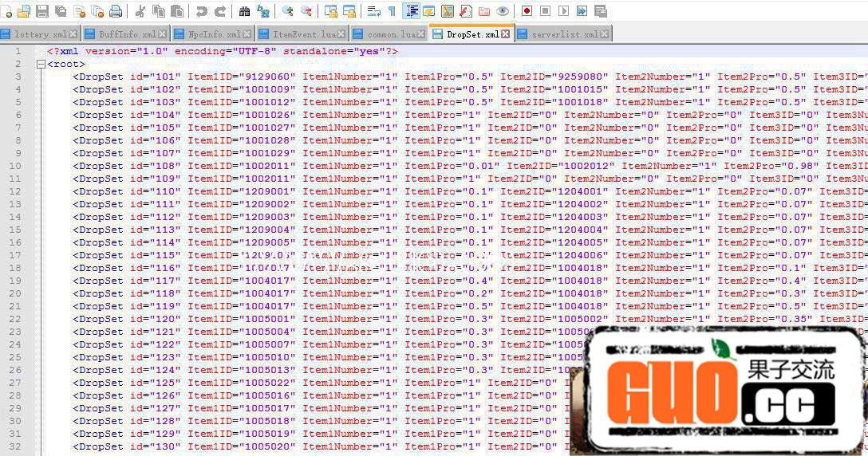Click the Cut scissors icon
The height and width of the screenshot is (456, 868).
140,11
